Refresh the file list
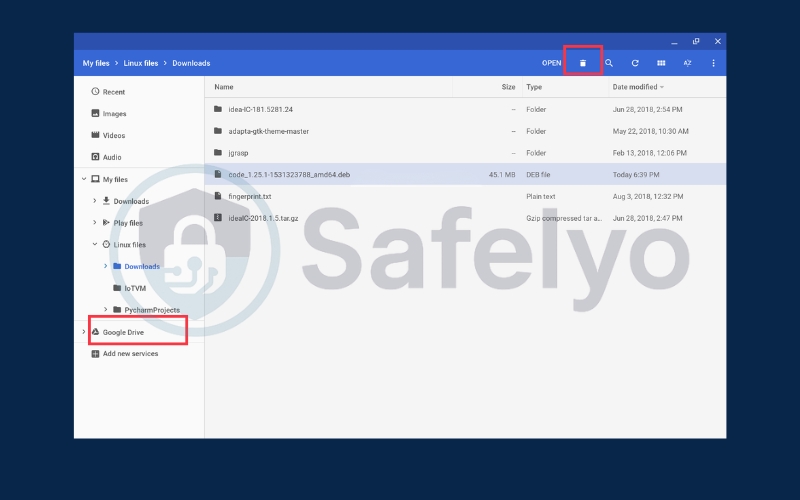This screenshot has height=500, width=800. (x=635, y=63)
